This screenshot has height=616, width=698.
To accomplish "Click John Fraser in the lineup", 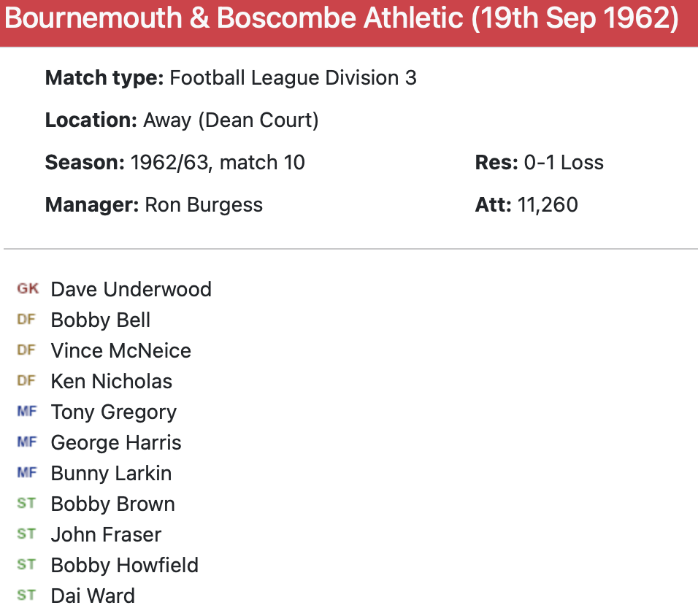I will (106, 534).
